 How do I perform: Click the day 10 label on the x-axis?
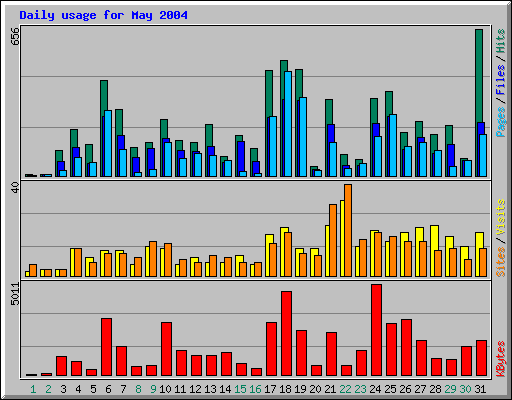pyautogui.click(x=165, y=389)
